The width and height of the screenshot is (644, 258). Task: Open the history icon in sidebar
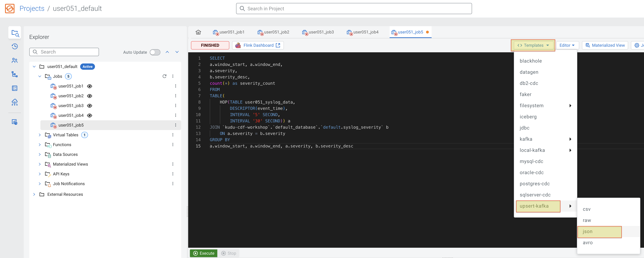15,47
